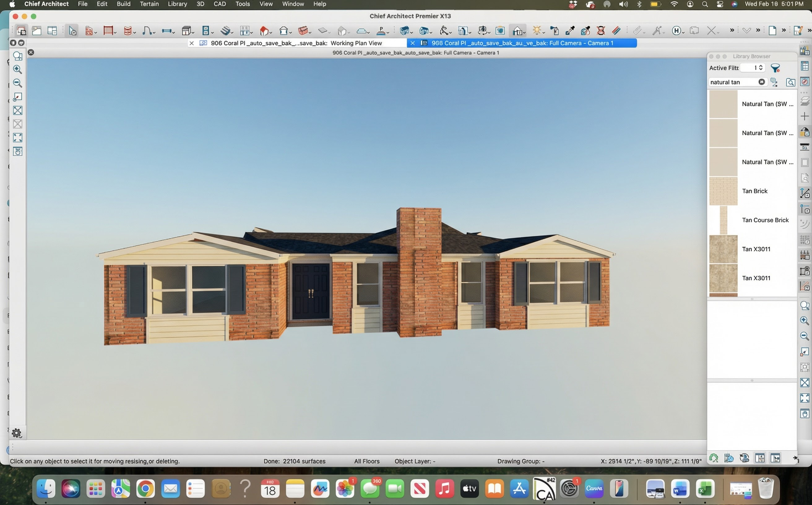
Task: Open preferences gear icon at bottom left
Action: pyautogui.click(x=16, y=433)
